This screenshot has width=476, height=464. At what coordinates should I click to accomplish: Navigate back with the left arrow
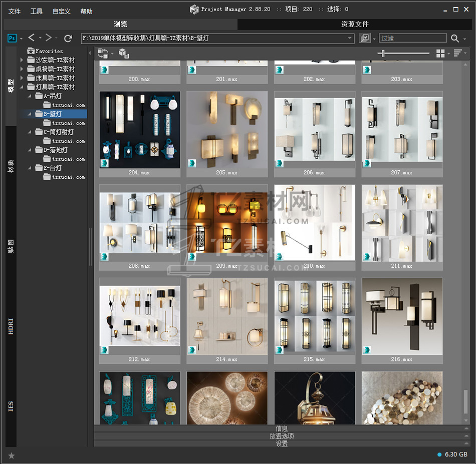(x=32, y=38)
